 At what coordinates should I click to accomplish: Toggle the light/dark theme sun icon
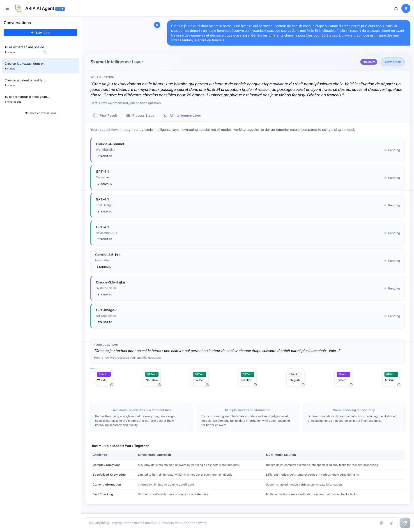pyautogui.click(x=396, y=8)
